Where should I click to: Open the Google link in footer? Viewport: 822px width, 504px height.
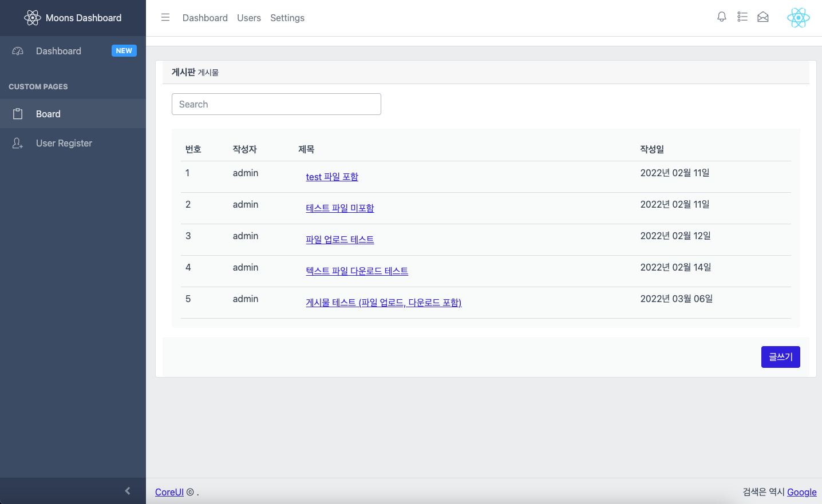click(801, 492)
